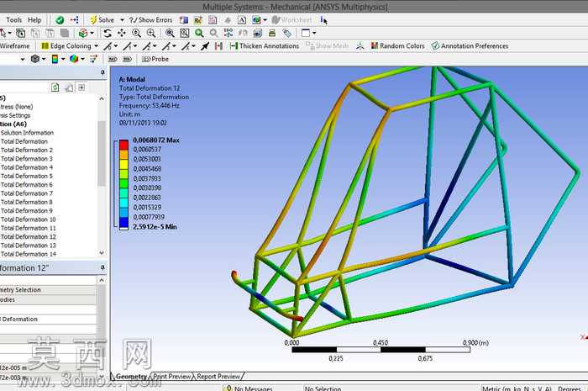Screen dimensions: 588x391
Task: Click the Zoom tool magnifier
Action: click(x=136, y=33)
